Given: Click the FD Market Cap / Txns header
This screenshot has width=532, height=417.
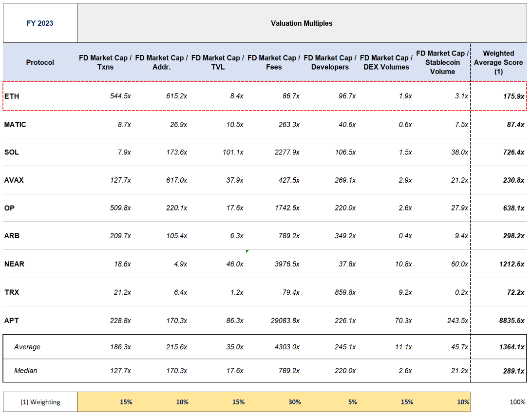Looking at the screenshot, I should point(105,62).
